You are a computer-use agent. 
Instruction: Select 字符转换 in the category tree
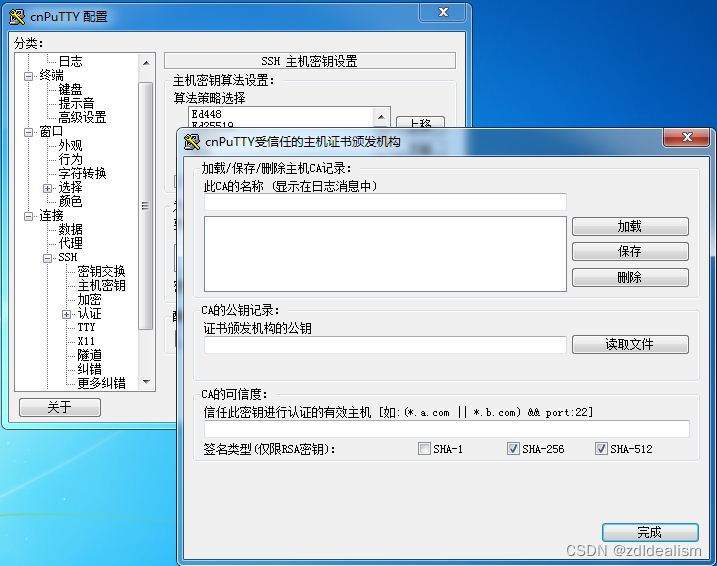82,174
